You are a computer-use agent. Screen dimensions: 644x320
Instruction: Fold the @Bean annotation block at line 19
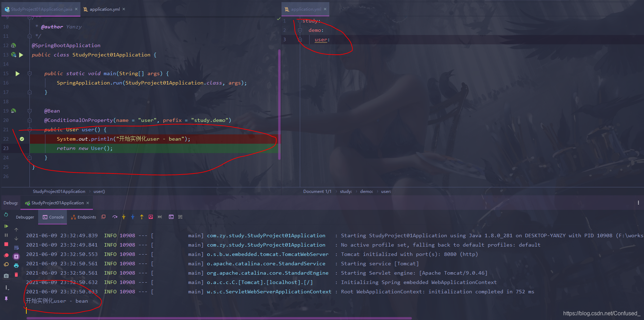tap(30, 111)
